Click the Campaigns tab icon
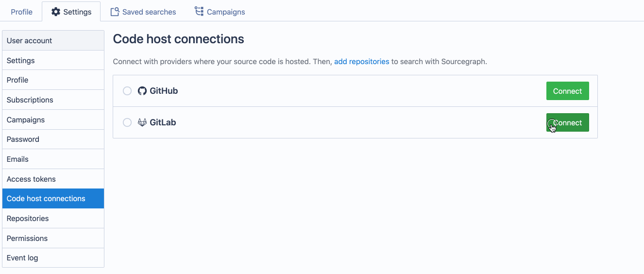This screenshot has height=274, width=644. (x=199, y=11)
